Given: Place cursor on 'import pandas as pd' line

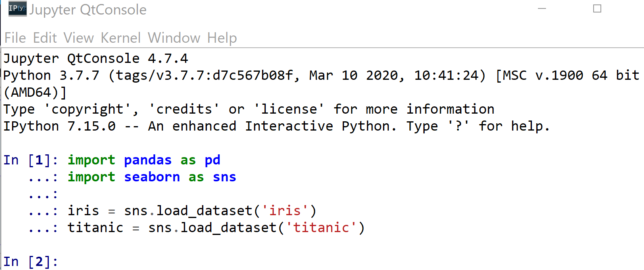Looking at the screenshot, I should (x=144, y=160).
